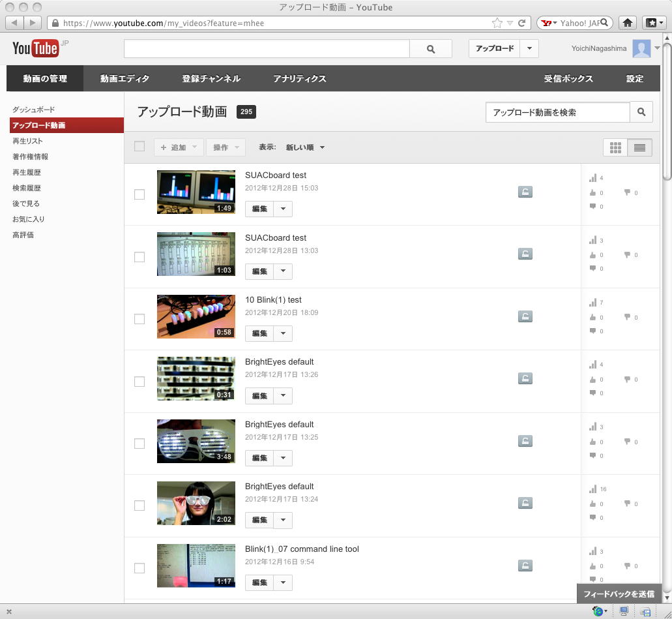Open the 設定 tab

coord(635,78)
